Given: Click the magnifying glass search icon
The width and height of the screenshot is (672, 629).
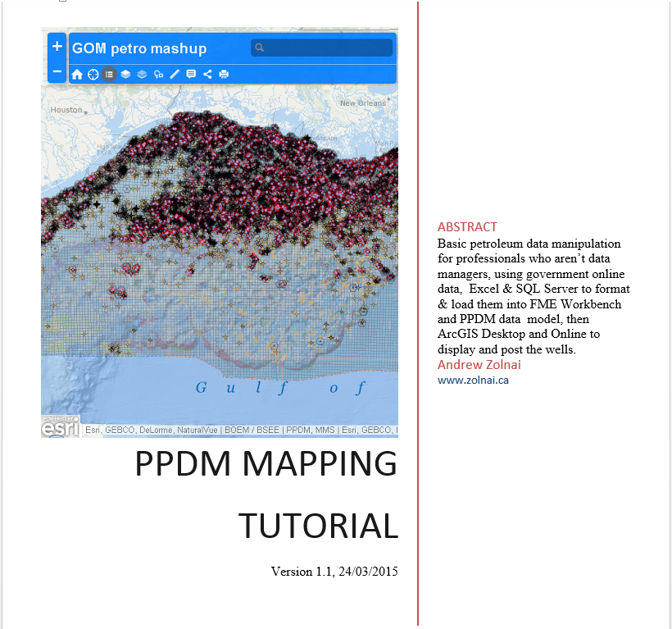Looking at the screenshot, I should (x=260, y=48).
